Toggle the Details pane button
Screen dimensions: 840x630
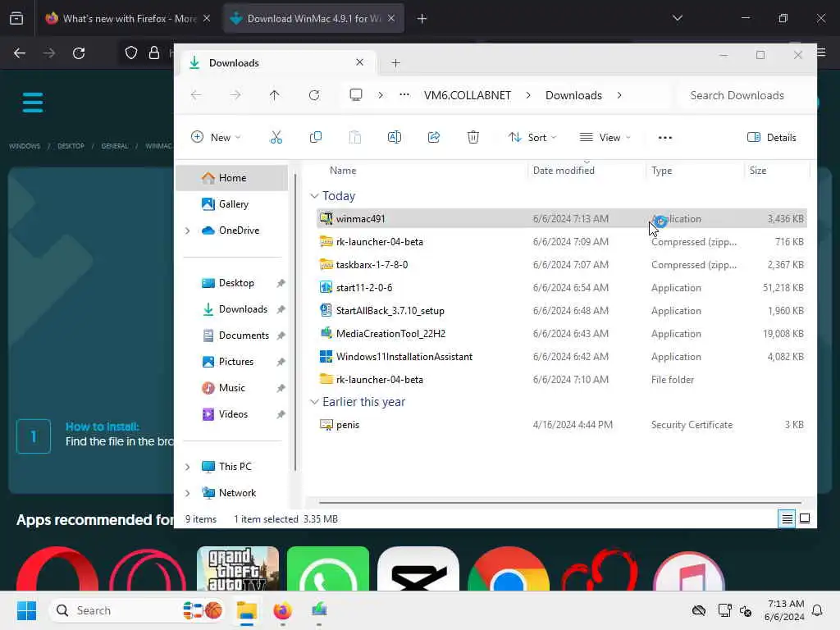click(771, 138)
